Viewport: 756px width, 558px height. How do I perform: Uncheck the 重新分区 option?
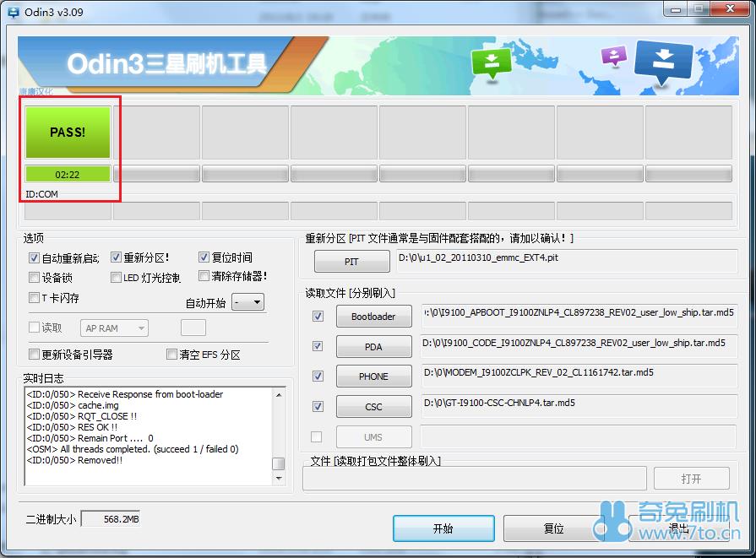(117, 258)
